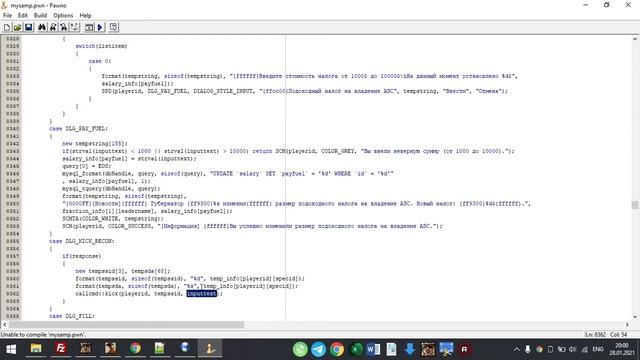
Task: Click the red circle 'A' taskbar icon
Action: coord(464,349)
